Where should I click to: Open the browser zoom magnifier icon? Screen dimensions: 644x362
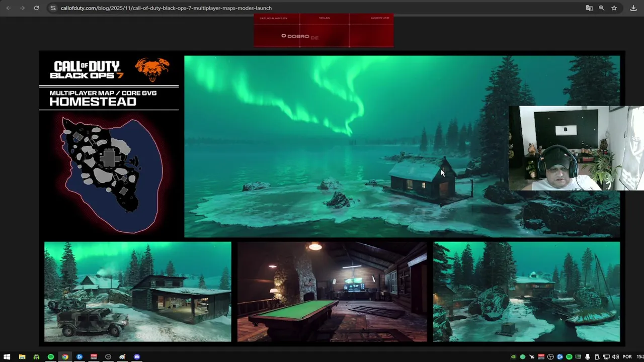coord(602,8)
